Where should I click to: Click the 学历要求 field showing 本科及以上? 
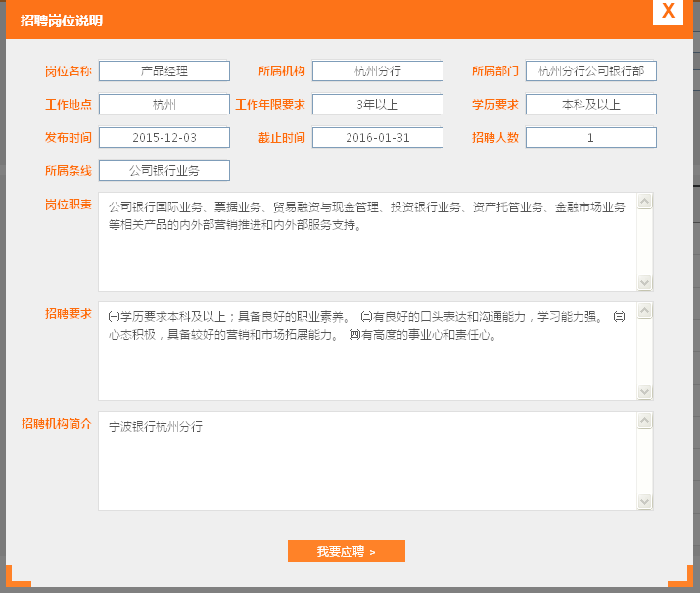[590, 105]
